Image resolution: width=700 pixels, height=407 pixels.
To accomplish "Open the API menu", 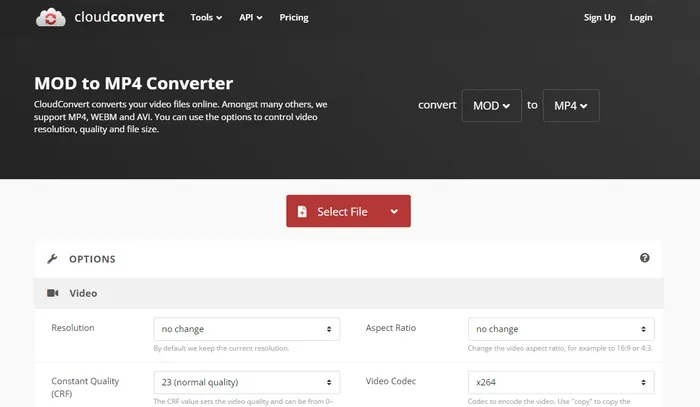I will click(x=250, y=17).
